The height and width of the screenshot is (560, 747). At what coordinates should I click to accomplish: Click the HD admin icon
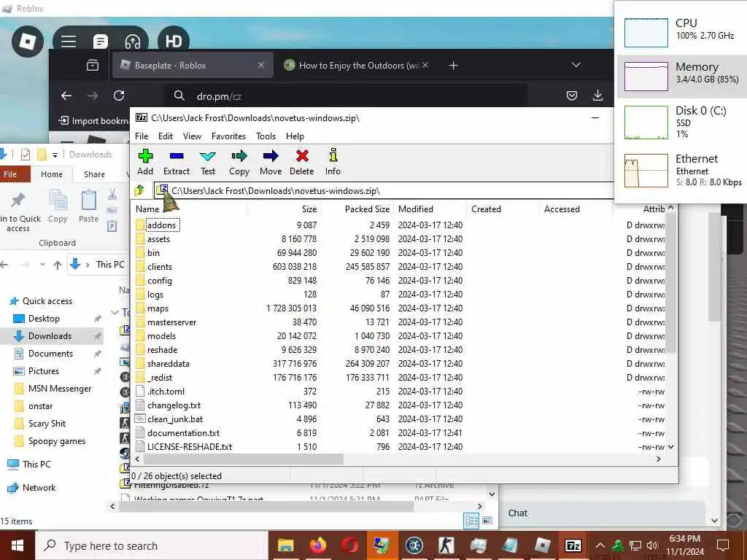pyautogui.click(x=174, y=42)
